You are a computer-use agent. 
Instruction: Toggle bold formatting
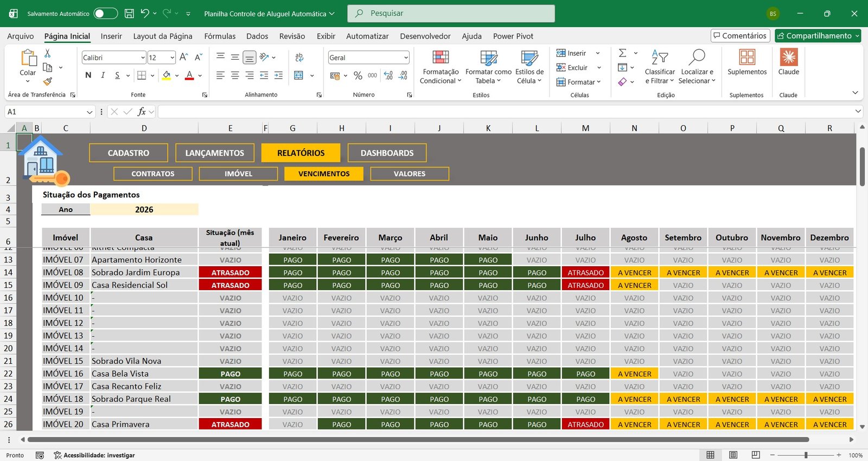click(88, 75)
